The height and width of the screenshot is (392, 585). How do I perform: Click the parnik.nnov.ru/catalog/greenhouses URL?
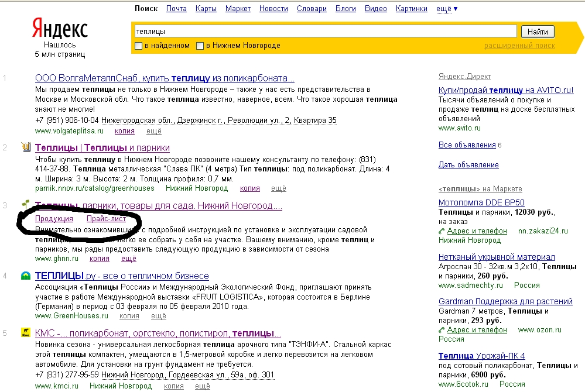pos(95,188)
